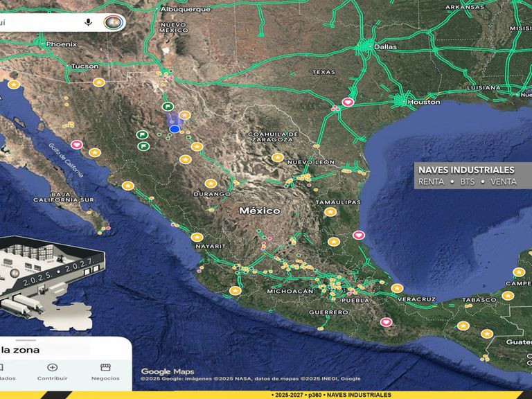532x399 pixels.
Task: Click the Google Maps logo
Action: point(168,371)
